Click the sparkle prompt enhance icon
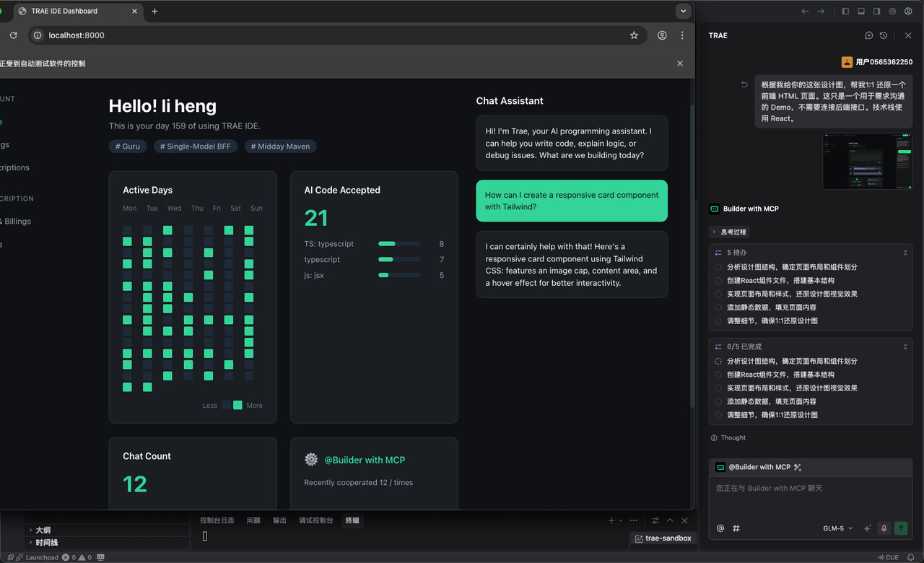 coord(867,528)
